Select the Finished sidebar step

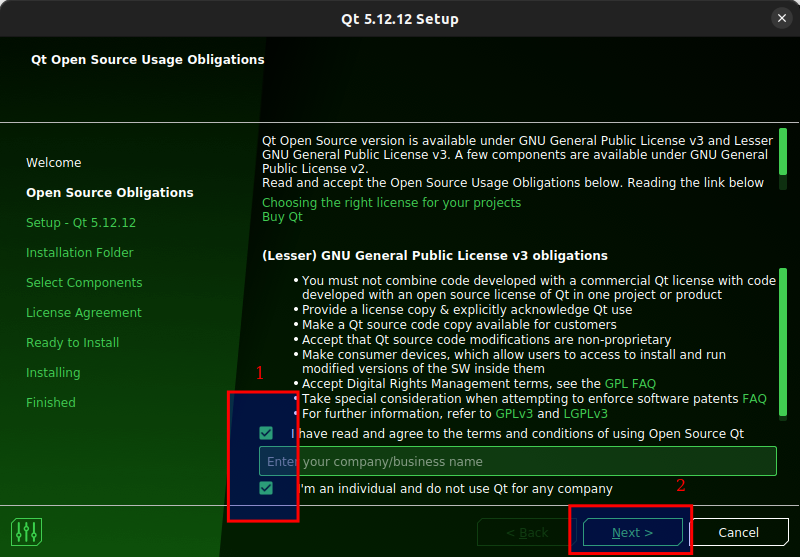click(x=51, y=402)
